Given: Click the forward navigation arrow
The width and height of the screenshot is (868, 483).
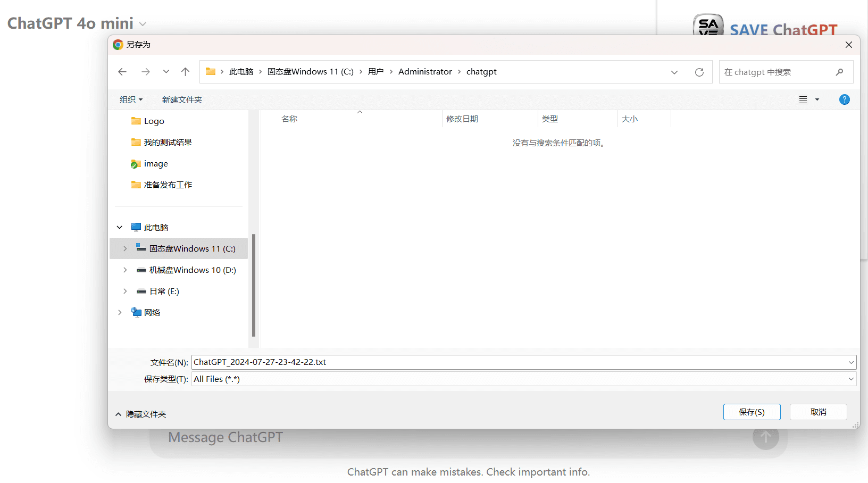Looking at the screenshot, I should 145,72.
